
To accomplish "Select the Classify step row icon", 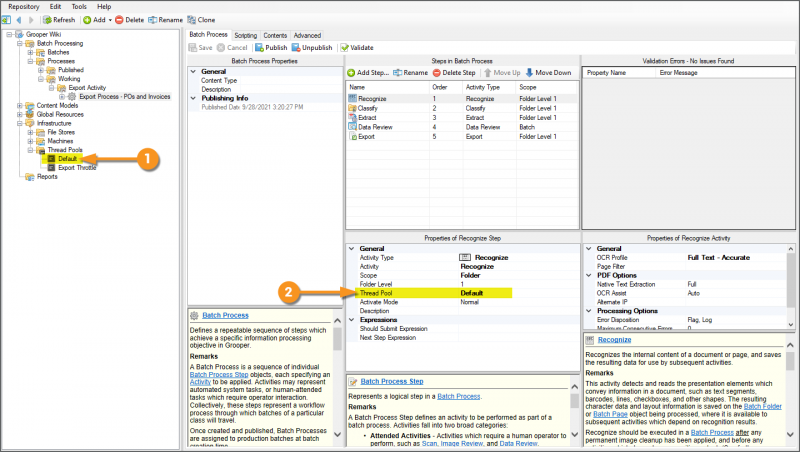I will click(353, 108).
